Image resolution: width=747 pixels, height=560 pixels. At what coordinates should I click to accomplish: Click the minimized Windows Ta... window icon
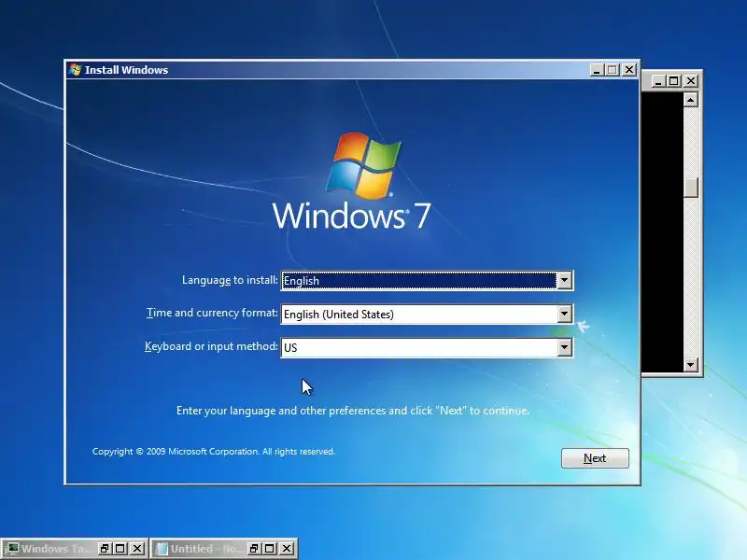coord(12,549)
